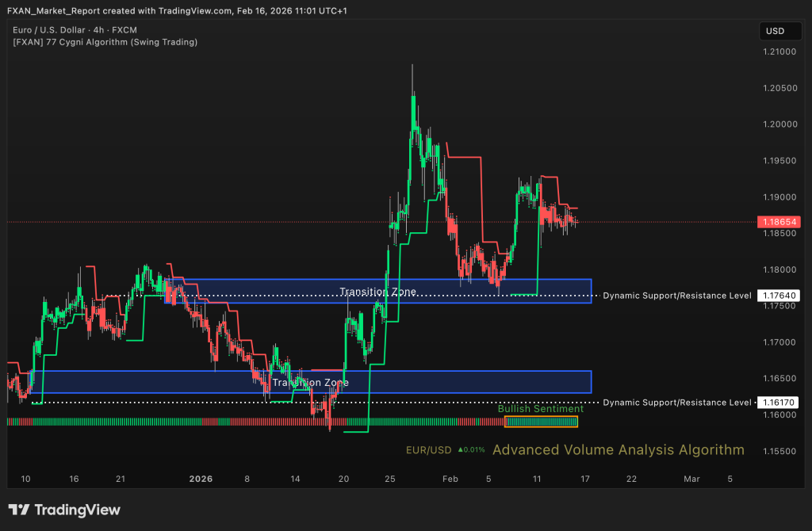Click the Feb marker on time axis
The image size is (812, 531).
(x=450, y=479)
